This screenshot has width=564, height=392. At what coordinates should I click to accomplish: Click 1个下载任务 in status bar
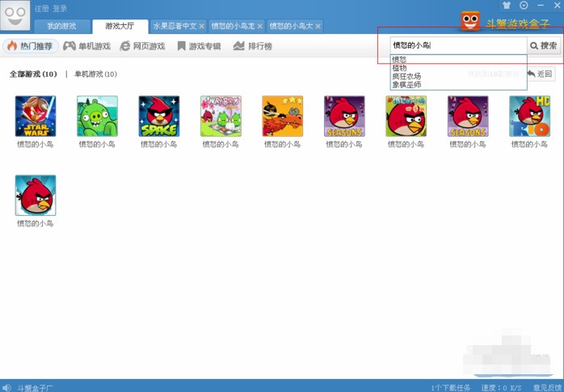click(x=450, y=388)
